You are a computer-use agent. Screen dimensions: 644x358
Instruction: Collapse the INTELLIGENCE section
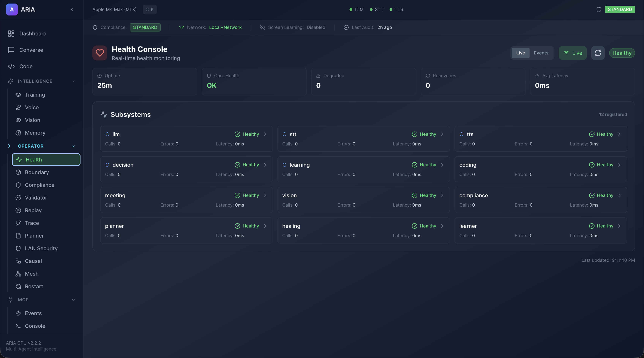click(73, 81)
